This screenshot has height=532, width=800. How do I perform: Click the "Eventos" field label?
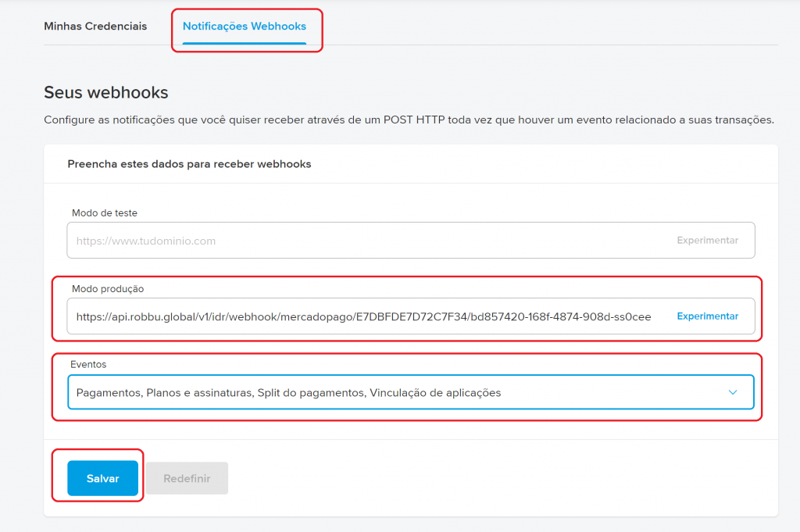[x=89, y=364]
